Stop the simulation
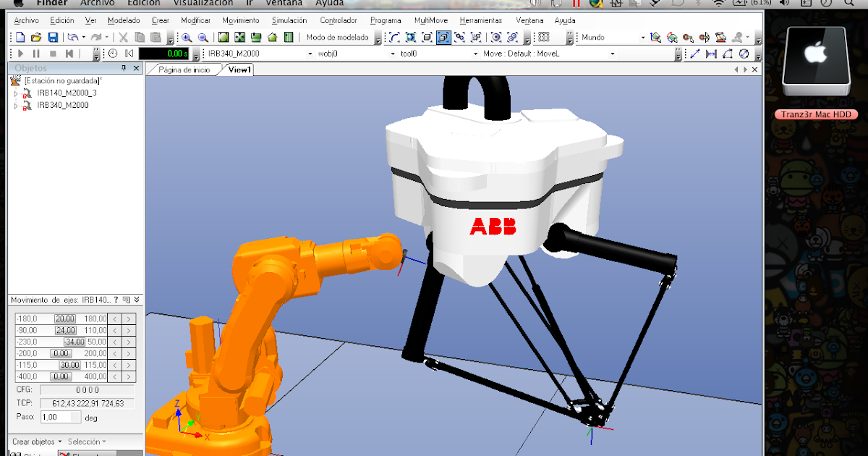Image resolution: width=868 pixels, height=456 pixels. click(53, 54)
